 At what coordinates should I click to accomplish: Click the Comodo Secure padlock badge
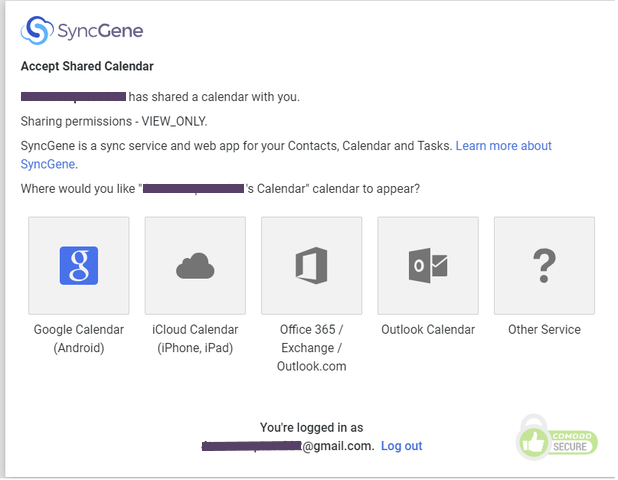[x=557, y=435]
